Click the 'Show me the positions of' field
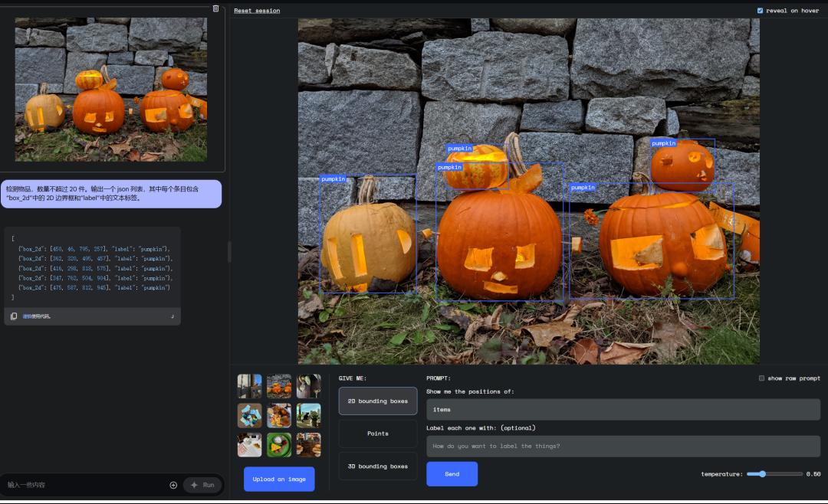828x504 pixels. click(x=623, y=410)
